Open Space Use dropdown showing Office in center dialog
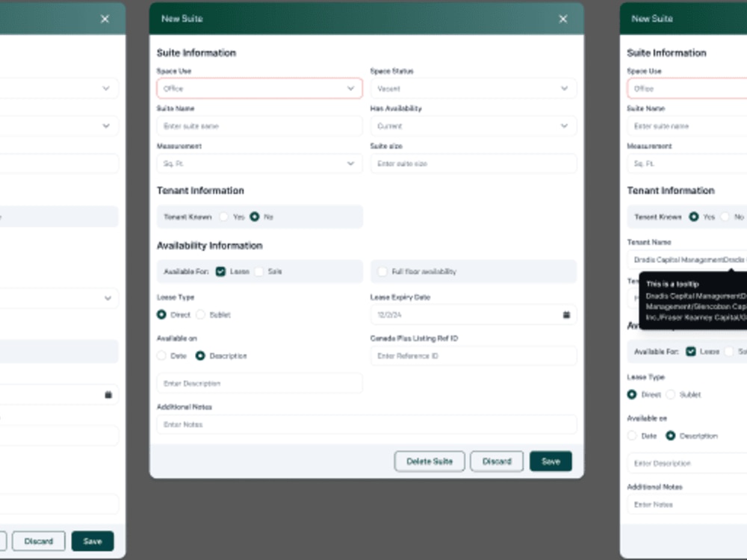 259,89
